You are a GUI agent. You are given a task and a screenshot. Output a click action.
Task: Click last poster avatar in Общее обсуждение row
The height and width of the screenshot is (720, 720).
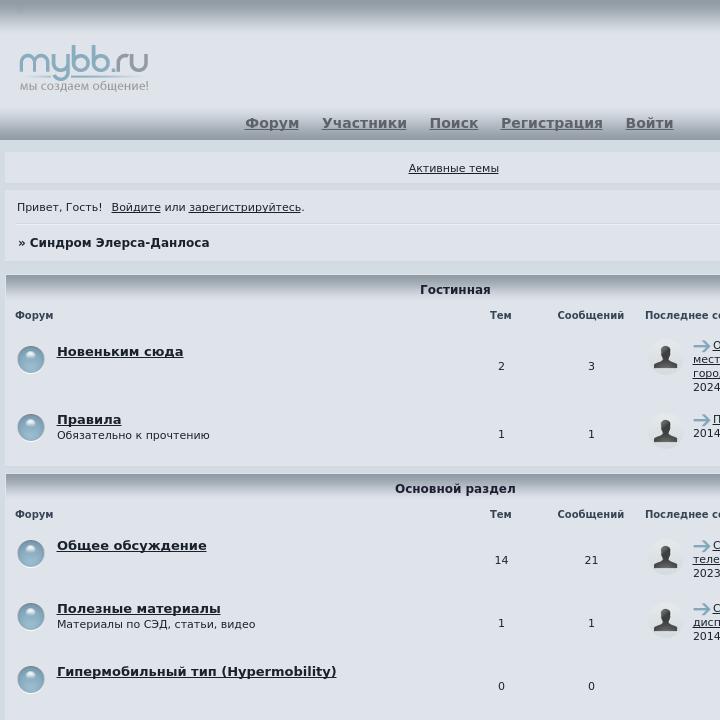665,556
